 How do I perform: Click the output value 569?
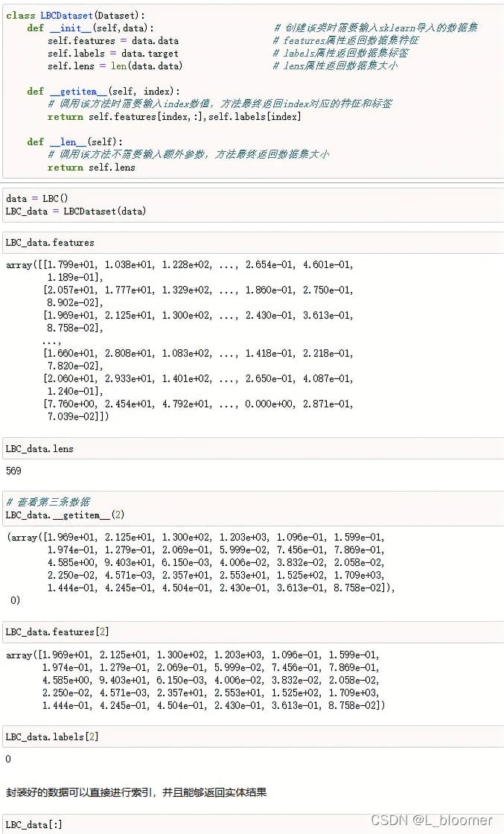coord(13,471)
